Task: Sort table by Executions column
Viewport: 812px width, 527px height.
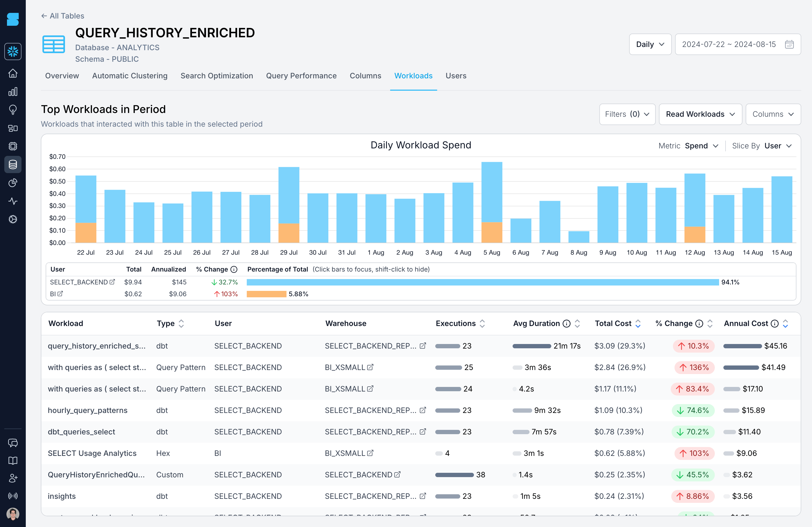Action: (482, 324)
